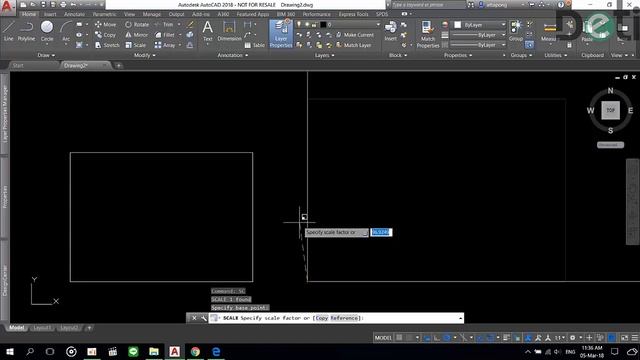Click the Plot (print) quick access icon
Viewport: 640px width, 360px height.
coord(63,5)
